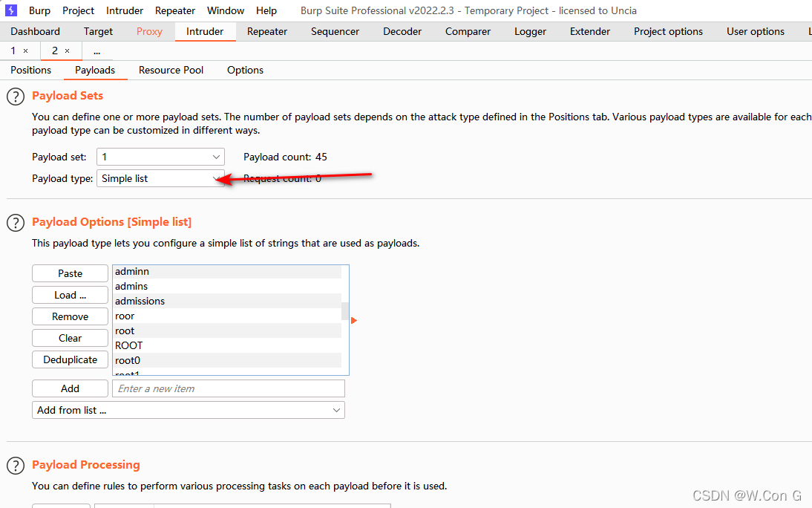
Task: Open the Burp menu
Action: (39, 10)
